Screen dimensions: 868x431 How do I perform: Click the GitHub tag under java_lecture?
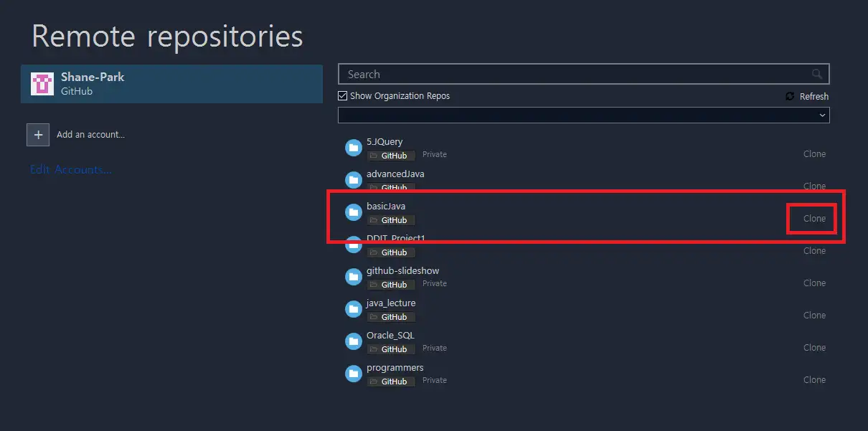[x=391, y=316]
